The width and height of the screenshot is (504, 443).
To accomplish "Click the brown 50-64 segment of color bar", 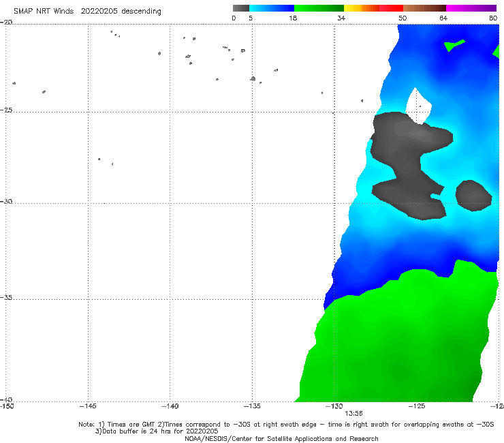I will [x=424, y=8].
